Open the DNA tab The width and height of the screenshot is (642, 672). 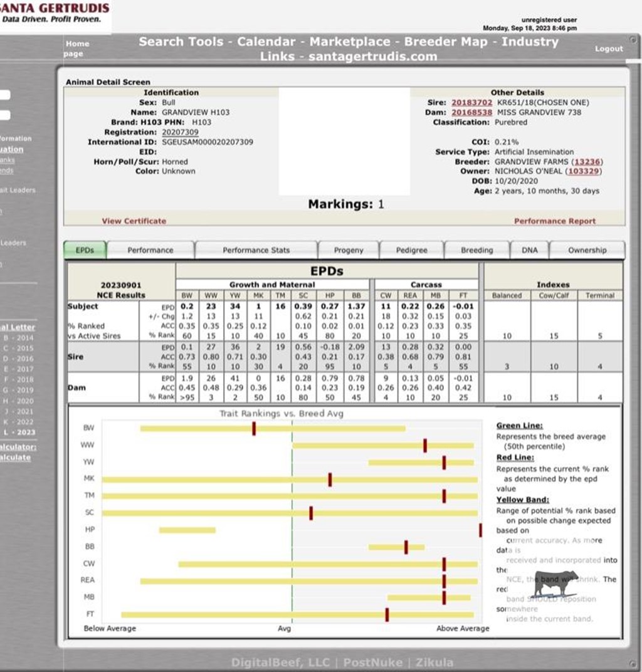pyautogui.click(x=529, y=250)
